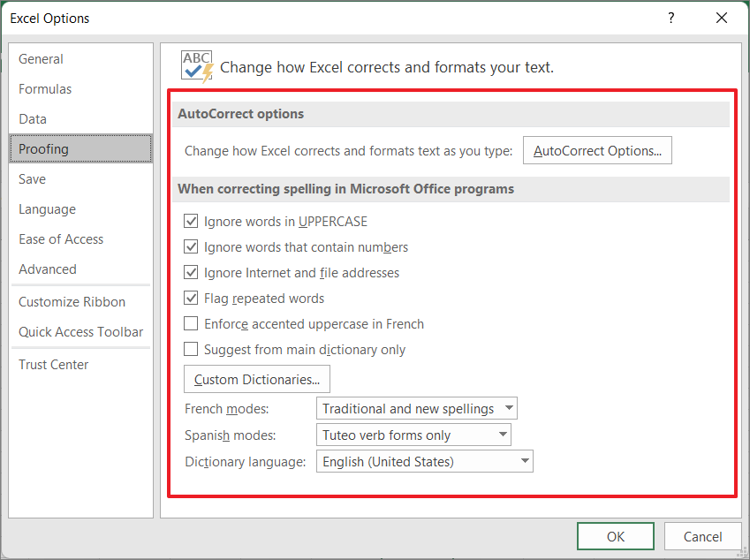Enable Enforce accented uppercase in French
750x560 pixels.
[191, 323]
